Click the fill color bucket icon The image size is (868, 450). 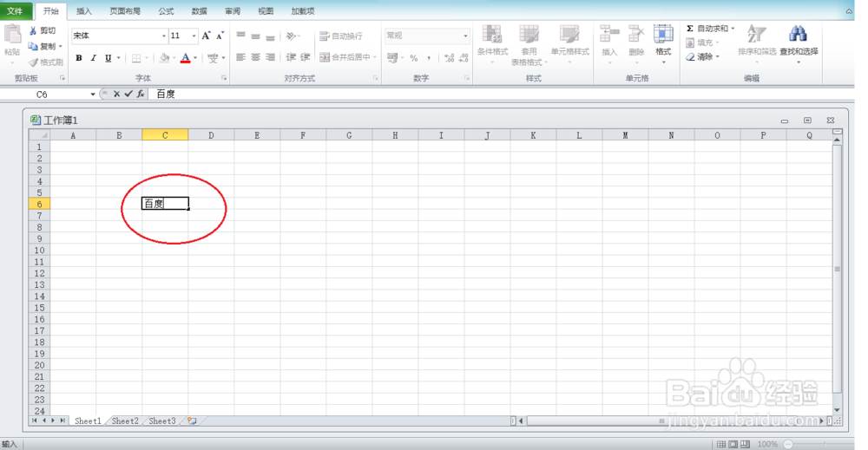tap(164, 57)
